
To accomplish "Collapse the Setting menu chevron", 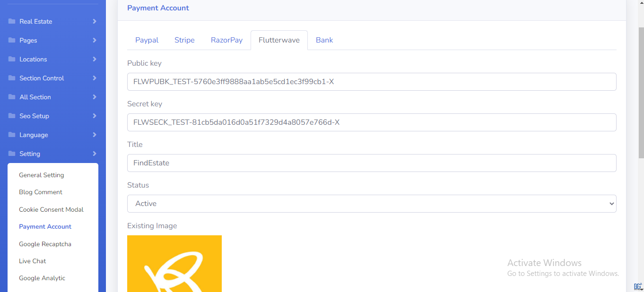I will [95, 154].
